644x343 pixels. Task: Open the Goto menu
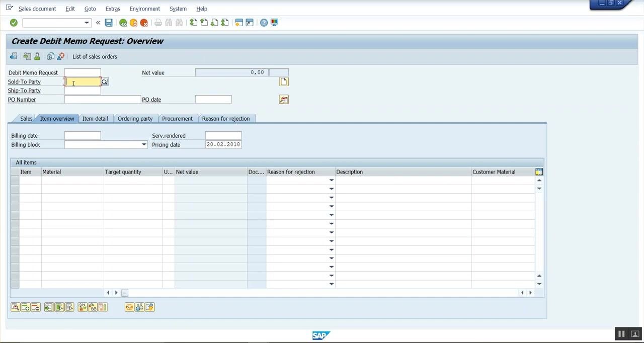click(90, 9)
